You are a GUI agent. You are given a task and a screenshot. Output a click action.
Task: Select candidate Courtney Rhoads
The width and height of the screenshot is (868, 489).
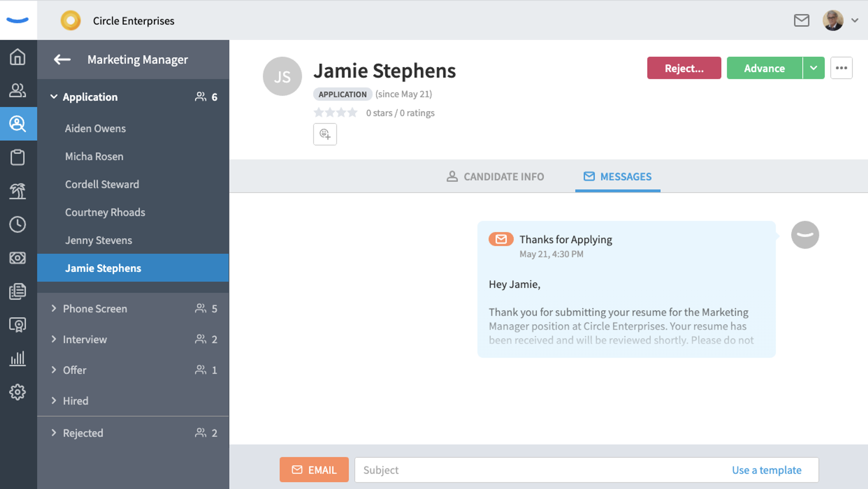[133, 212]
